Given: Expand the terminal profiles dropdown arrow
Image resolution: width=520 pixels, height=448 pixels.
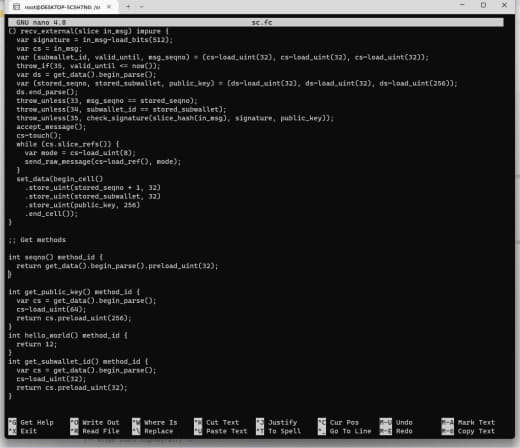Looking at the screenshot, I should tap(141, 6).
